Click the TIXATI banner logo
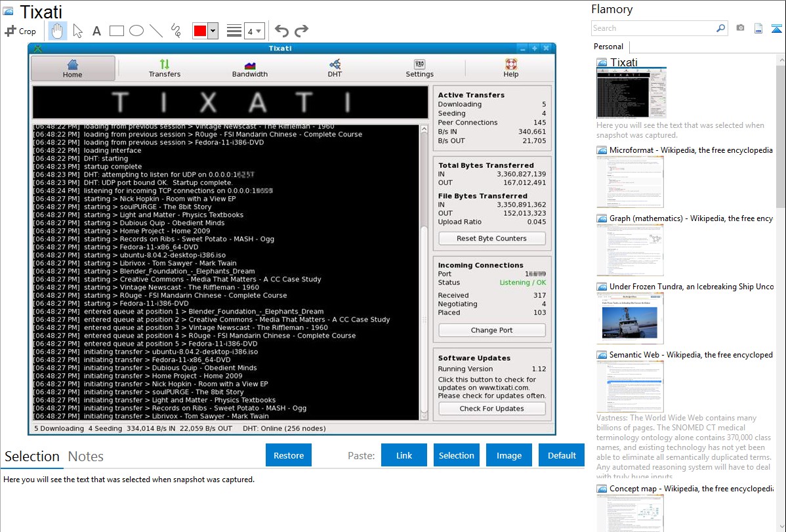786x532 pixels. [230, 102]
